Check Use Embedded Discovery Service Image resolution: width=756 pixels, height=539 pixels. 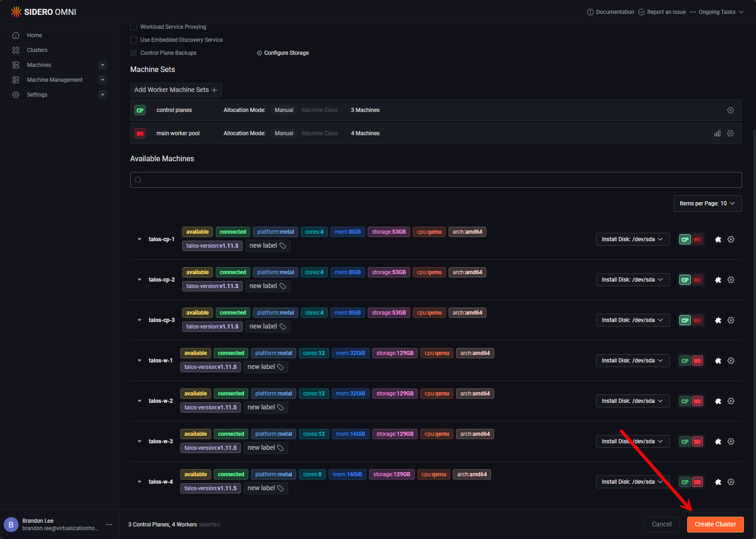coord(133,40)
